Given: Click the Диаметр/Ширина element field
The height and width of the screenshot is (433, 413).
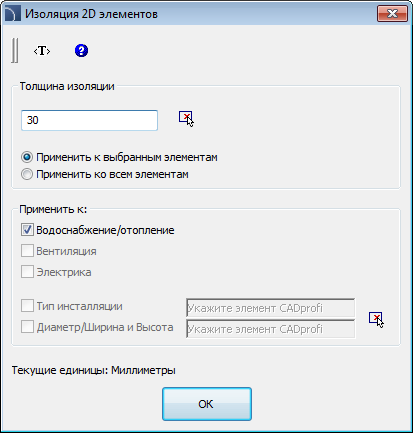Looking at the screenshot, I should click(x=270, y=329).
